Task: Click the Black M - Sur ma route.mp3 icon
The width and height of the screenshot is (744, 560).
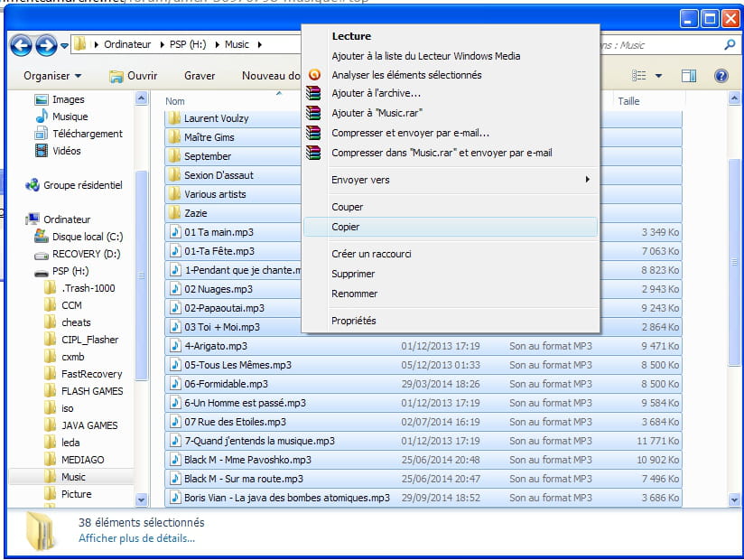Action: coord(175,479)
